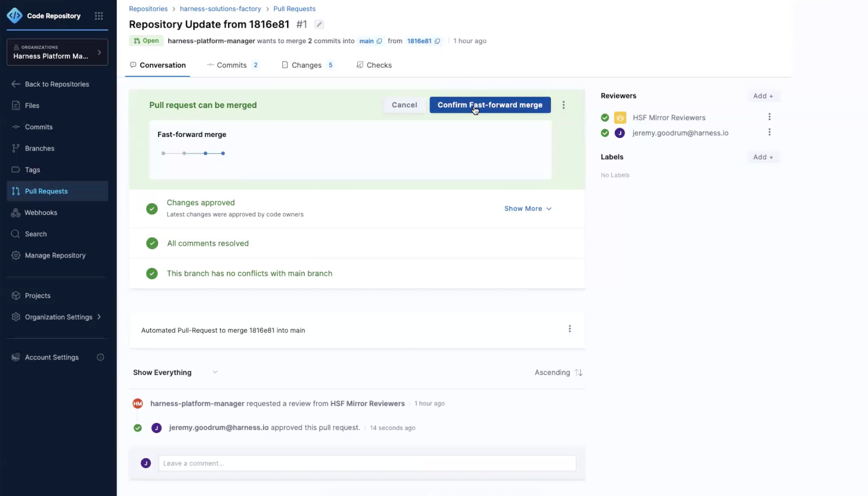The image size is (868, 496).
Task: Copy the 1816e81 branch name icon
Action: pos(437,41)
